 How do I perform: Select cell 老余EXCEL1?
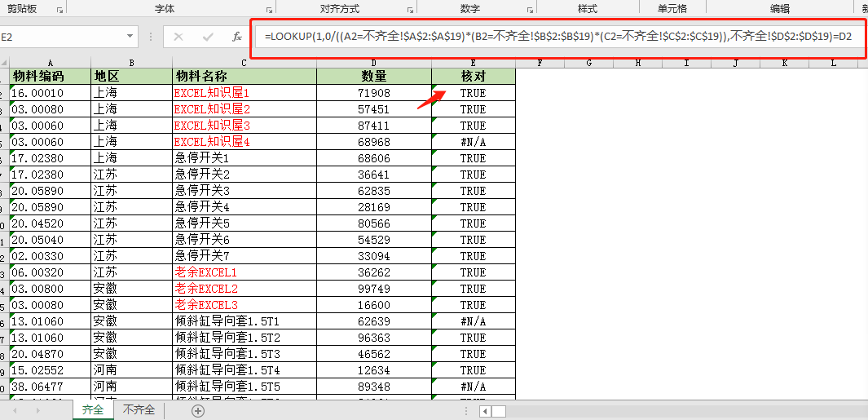(245, 272)
